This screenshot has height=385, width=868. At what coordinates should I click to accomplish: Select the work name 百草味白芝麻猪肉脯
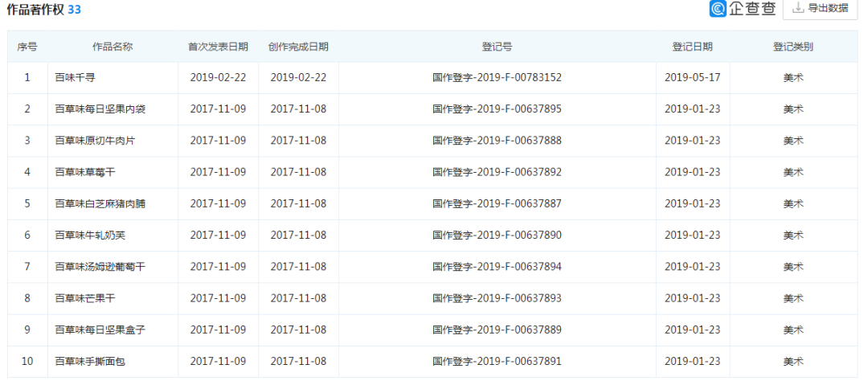[100, 204]
